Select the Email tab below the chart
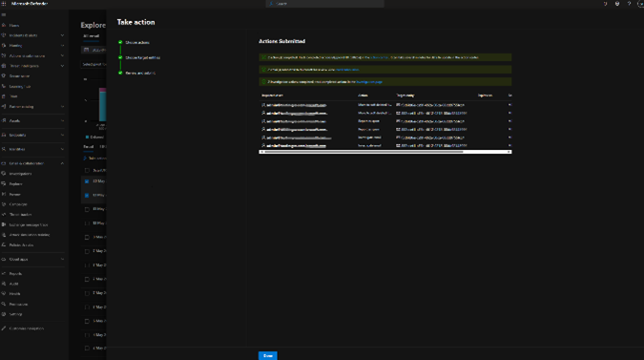The image size is (644, 360). 89,147
